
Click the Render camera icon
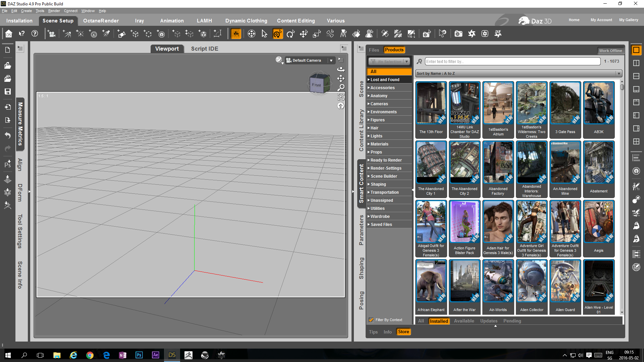click(458, 34)
